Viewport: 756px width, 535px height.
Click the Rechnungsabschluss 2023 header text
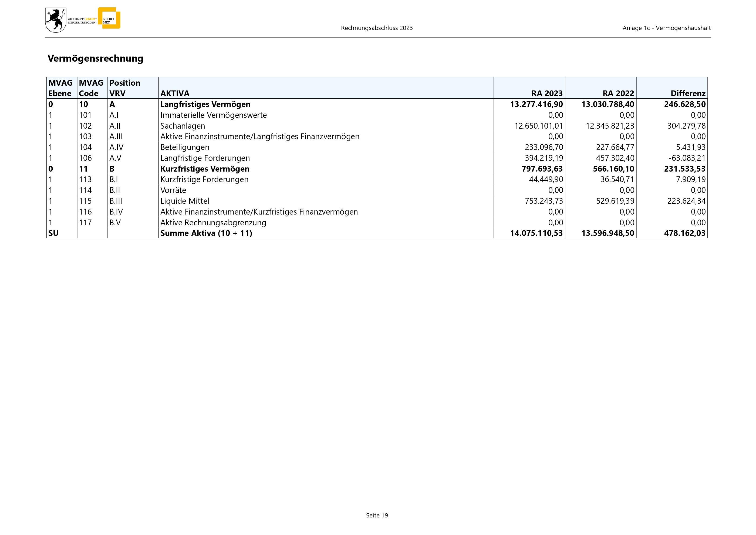377,28
